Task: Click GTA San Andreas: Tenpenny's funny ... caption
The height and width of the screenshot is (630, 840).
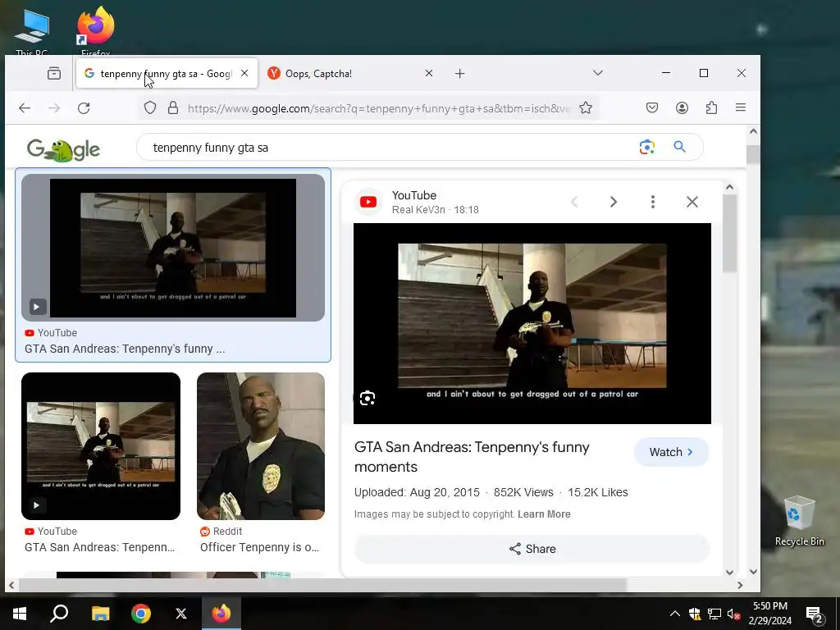Action: [x=125, y=349]
